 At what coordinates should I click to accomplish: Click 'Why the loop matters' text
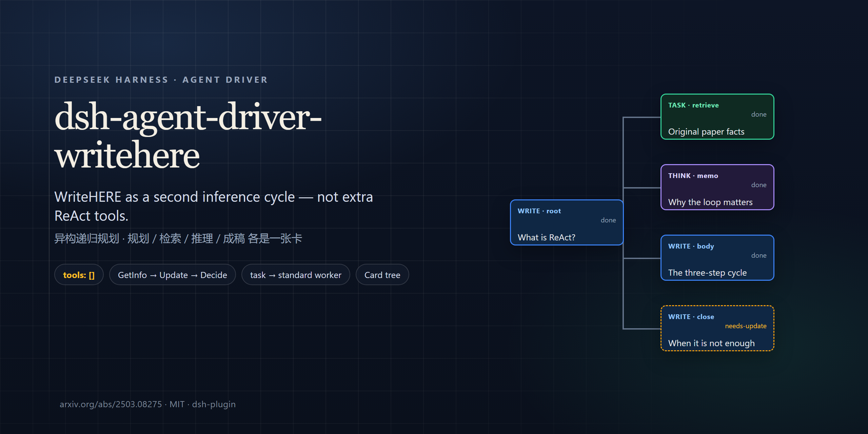pyautogui.click(x=710, y=202)
